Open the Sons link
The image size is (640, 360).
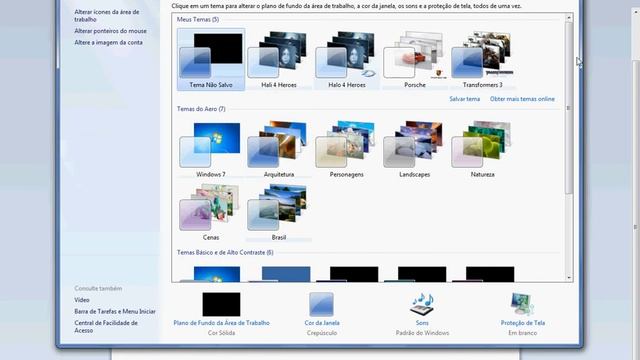tap(422, 323)
